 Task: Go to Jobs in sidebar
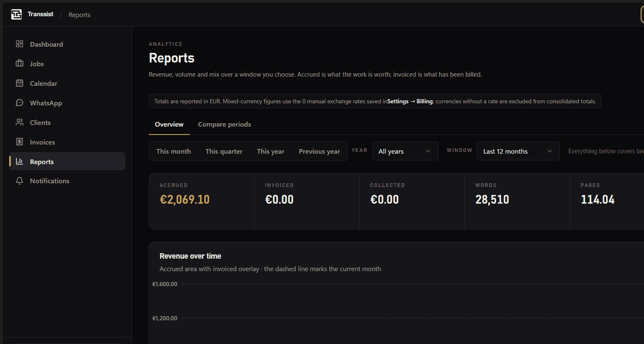[37, 64]
